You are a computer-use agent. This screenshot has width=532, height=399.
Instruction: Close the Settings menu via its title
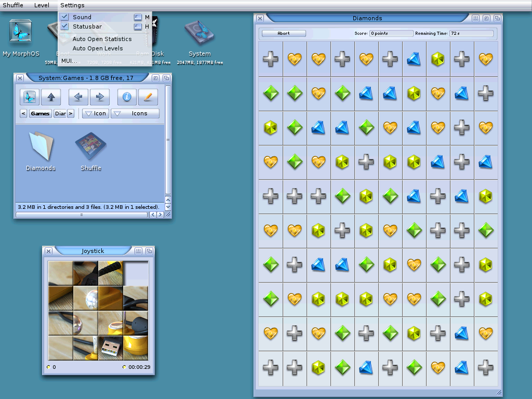coord(72,5)
